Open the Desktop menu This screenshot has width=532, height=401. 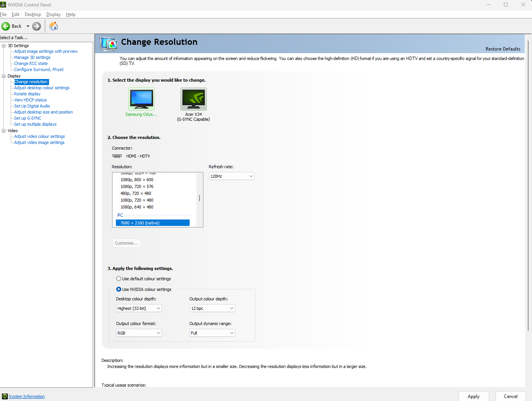(x=33, y=14)
